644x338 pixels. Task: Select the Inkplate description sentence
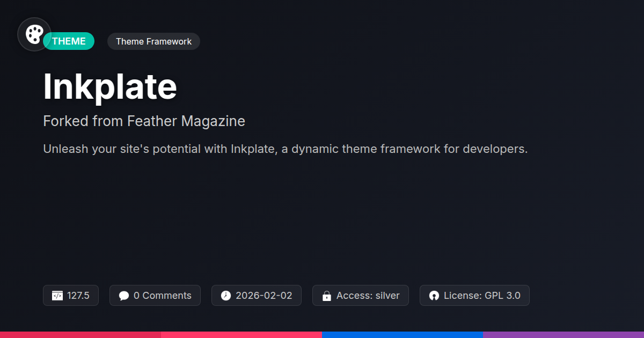coord(286,149)
